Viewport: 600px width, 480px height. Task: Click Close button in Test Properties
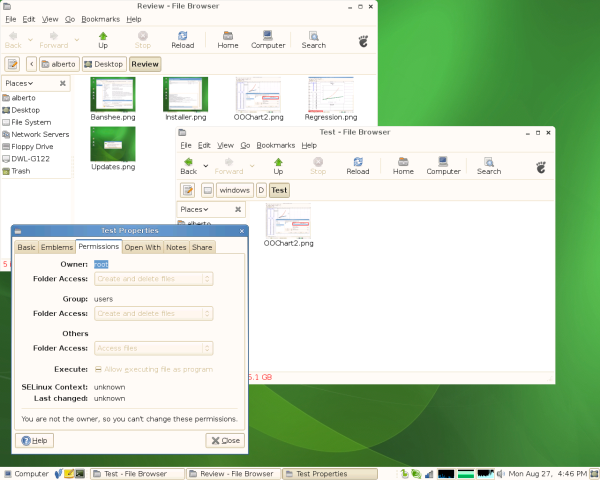point(225,441)
